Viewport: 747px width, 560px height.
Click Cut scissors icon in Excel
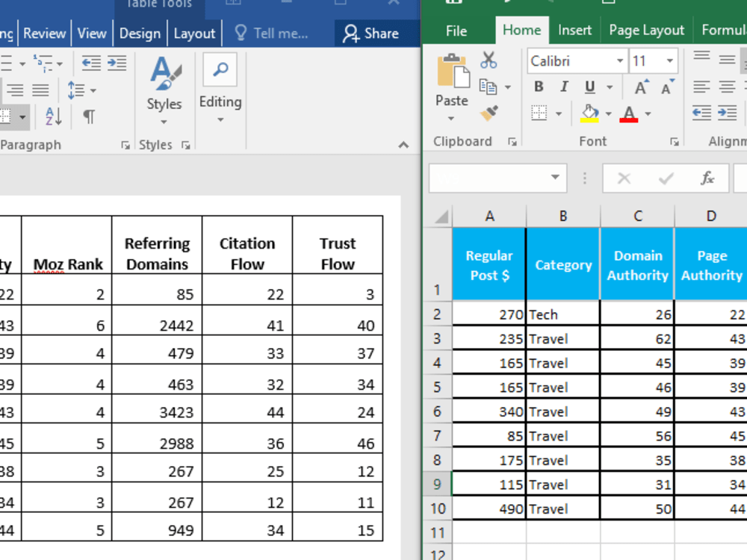(x=489, y=60)
